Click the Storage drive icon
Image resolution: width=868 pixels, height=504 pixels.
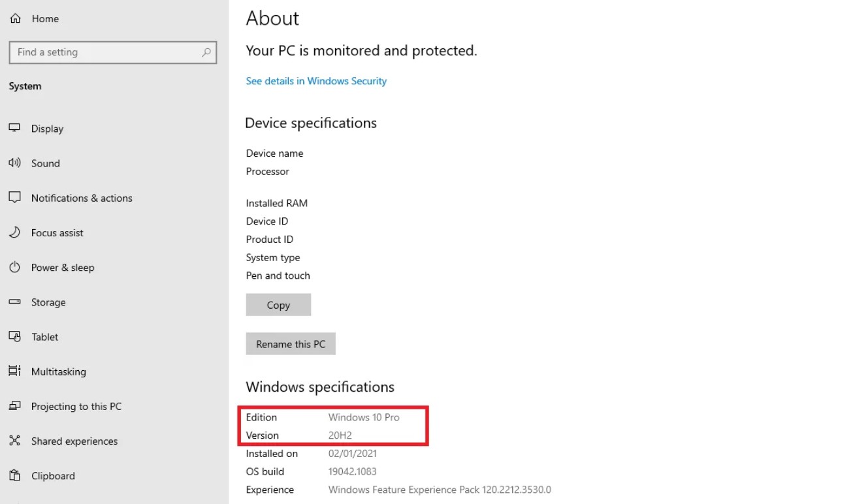point(14,302)
